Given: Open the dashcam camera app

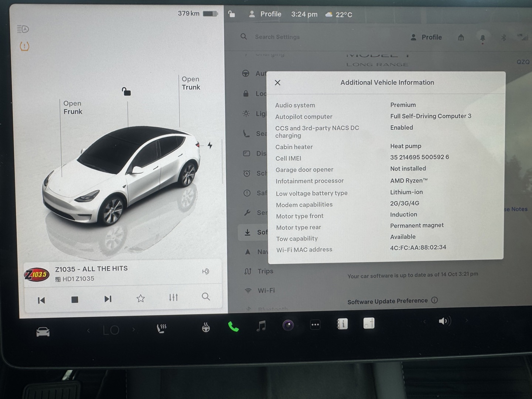Looking at the screenshot, I should pos(288,325).
